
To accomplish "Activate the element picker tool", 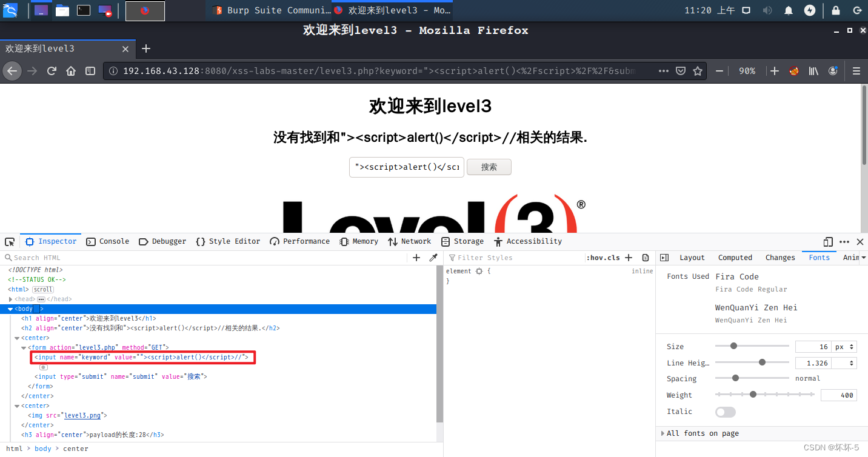I will tap(10, 241).
